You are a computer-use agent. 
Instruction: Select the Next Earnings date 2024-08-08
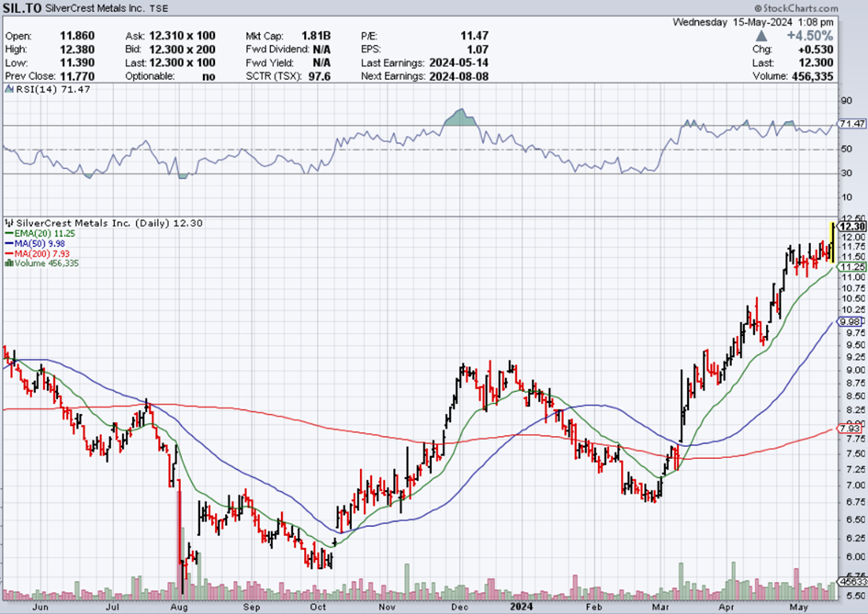pyautogui.click(x=458, y=76)
